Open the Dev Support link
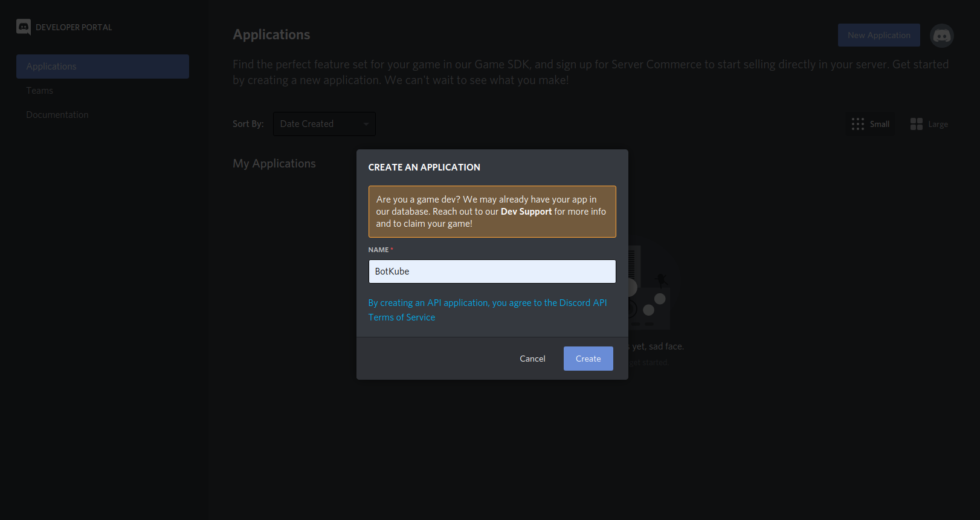Viewport: 980px width, 520px height. (x=526, y=212)
